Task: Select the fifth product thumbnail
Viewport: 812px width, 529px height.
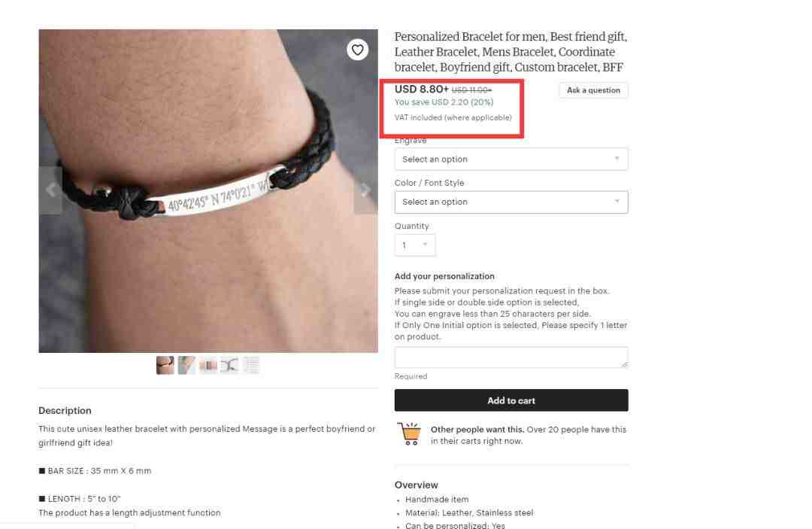Action: click(x=251, y=365)
